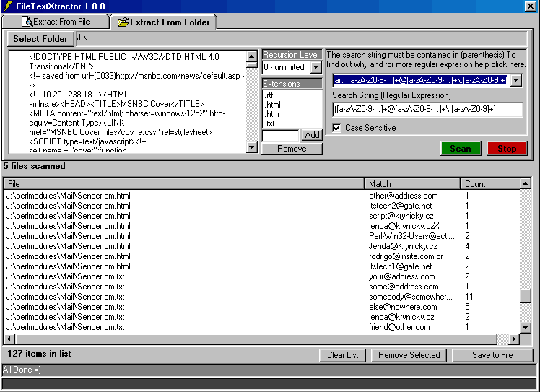The width and height of the screenshot is (540, 392).
Task: Start scanning with green Scan button
Action: click(461, 149)
